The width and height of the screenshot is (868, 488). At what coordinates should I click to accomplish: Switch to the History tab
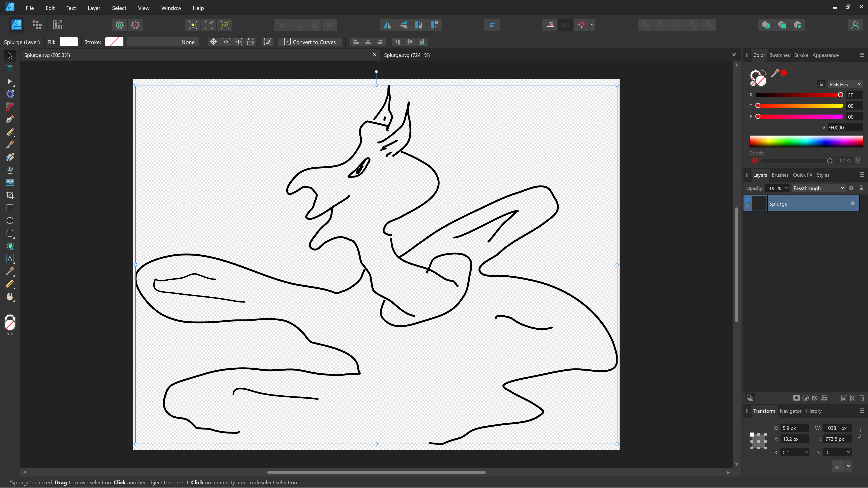click(814, 411)
